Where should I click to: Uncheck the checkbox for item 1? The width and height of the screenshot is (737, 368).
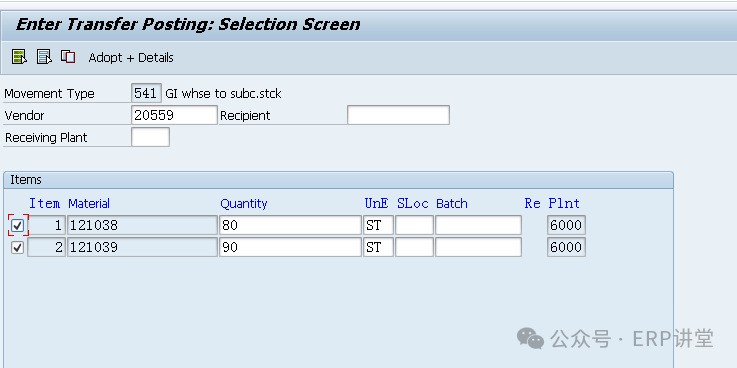(18, 226)
